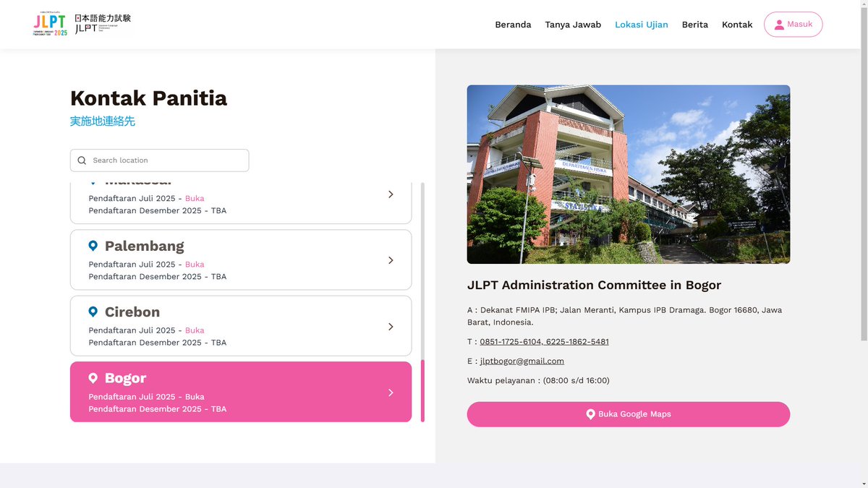Click the Waktu pelayanan hours text

point(538,381)
